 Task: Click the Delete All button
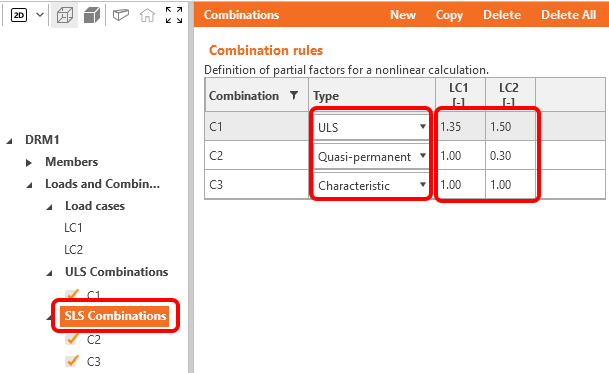[x=568, y=15]
